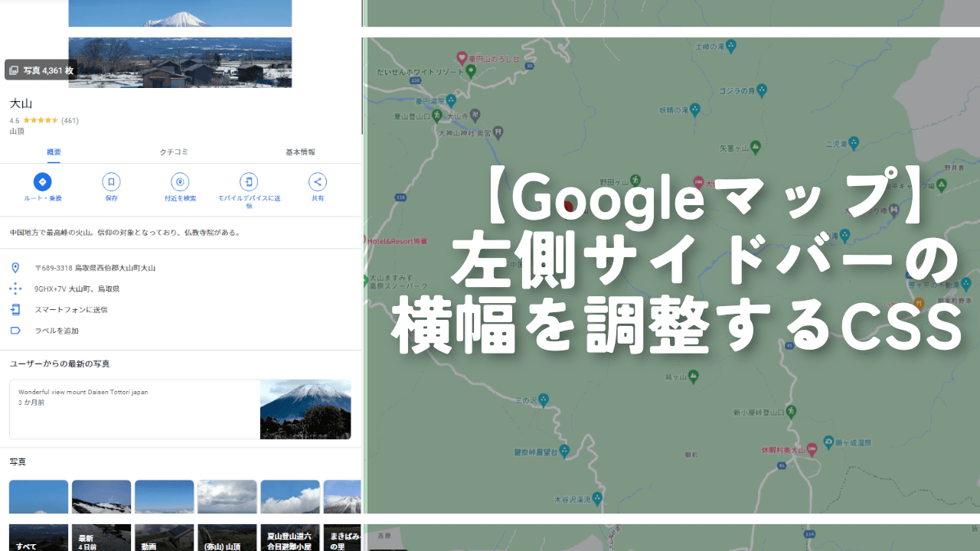Screen dimensions: 980x551
Task: Click the 矢筈ヶ山 mountain marker
Action: click(x=755, y=146)
